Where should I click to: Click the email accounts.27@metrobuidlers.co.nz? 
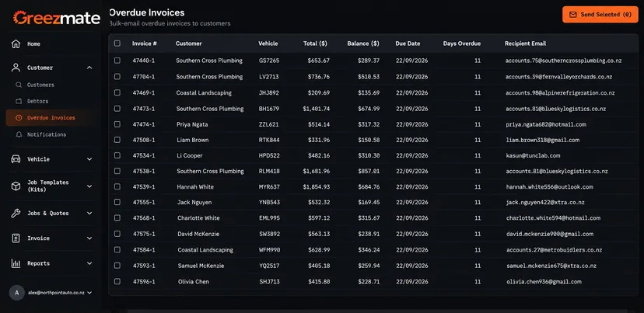point(554,250)
